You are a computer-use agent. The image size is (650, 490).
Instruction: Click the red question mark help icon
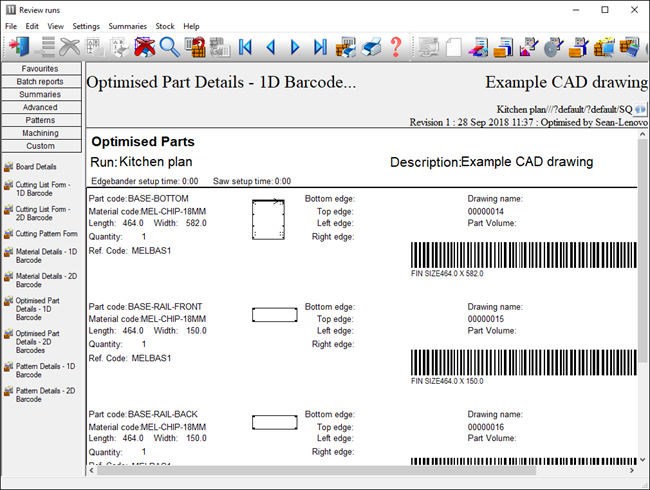coord(396,47)
